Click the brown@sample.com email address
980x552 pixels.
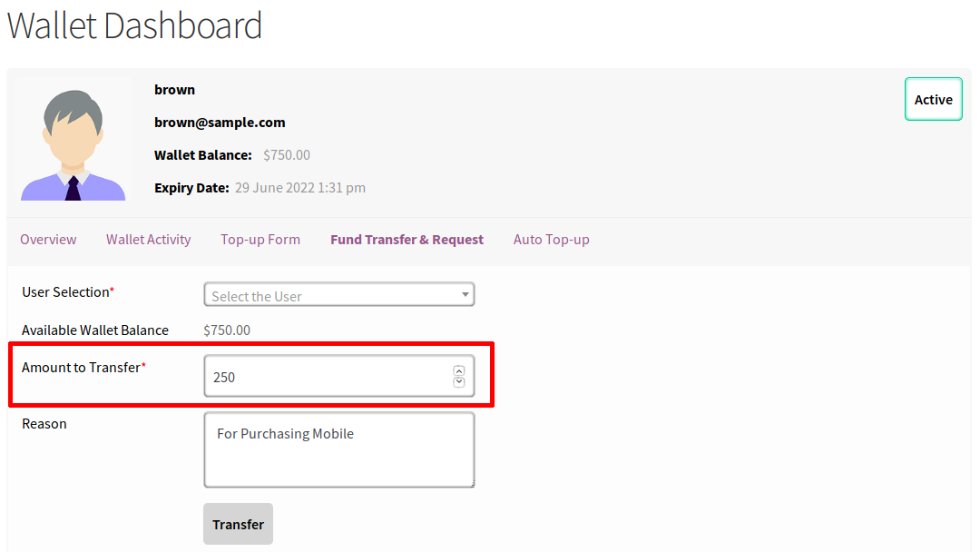(x=220, y=123)
